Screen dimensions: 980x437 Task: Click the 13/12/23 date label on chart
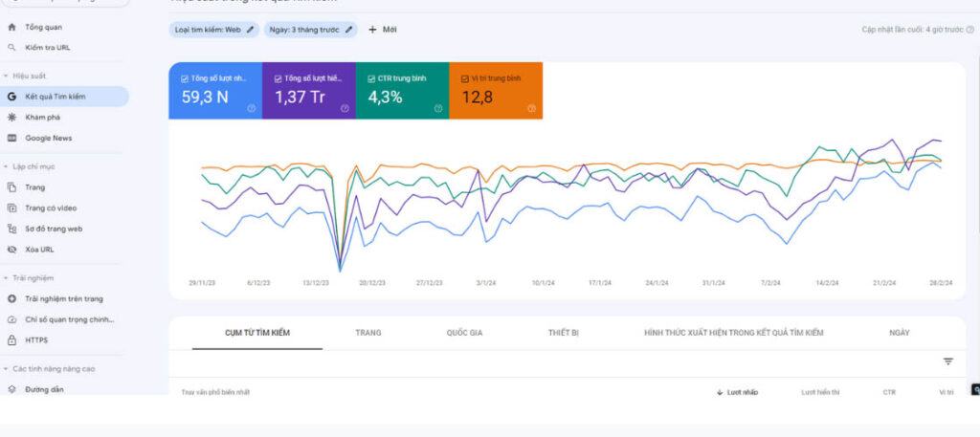316,283
